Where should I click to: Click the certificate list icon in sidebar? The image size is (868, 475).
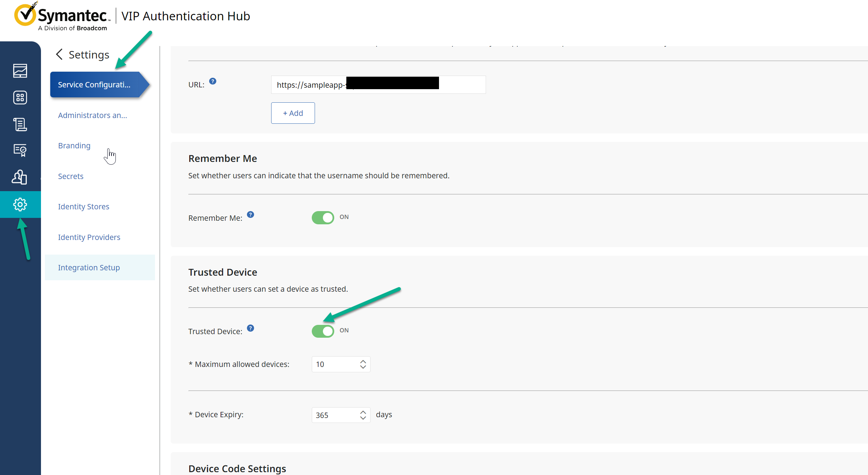(20, 150)
